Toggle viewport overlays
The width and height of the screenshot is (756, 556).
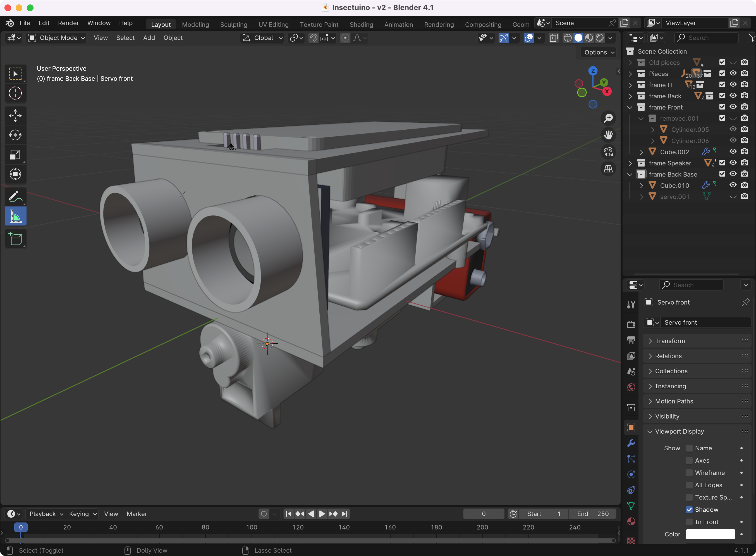click(x=529, y=38)
